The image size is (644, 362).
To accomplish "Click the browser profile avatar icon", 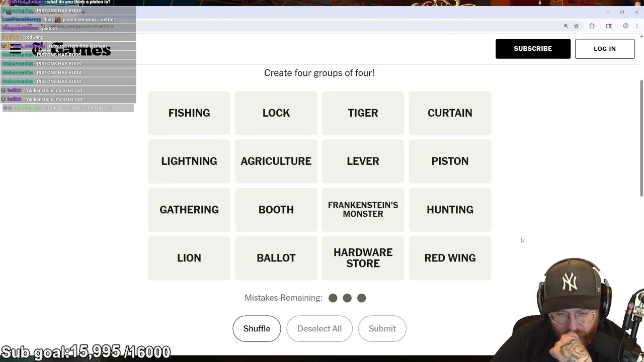I will pyautogui.click(x=625, y=26).
